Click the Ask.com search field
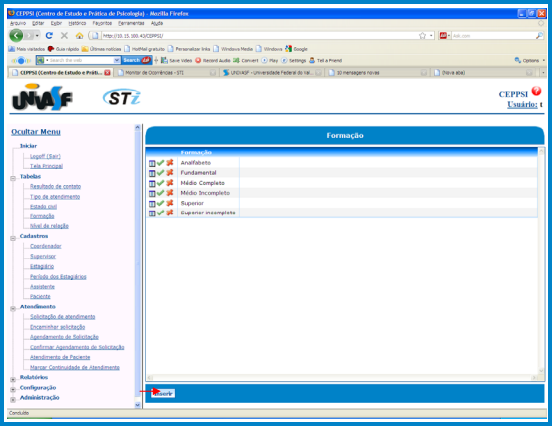This screenshot has width=552, height=426. point(494,36)
